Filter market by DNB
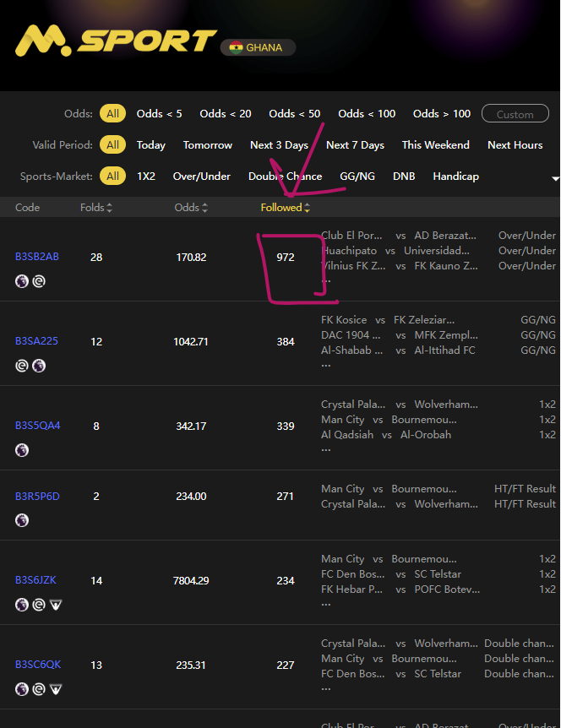Image resolution: width=561 pixels, height=728 pixels. click(x=404, y=176)
